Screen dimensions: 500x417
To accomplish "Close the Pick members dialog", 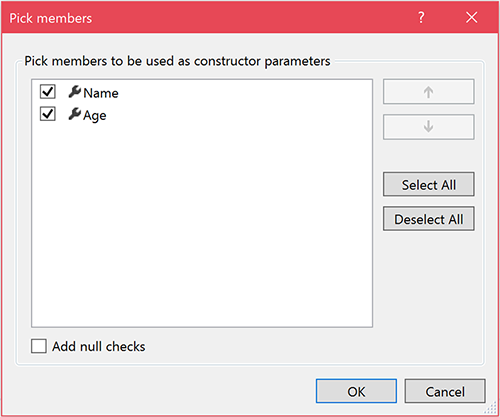I will (x=471, y=17).
